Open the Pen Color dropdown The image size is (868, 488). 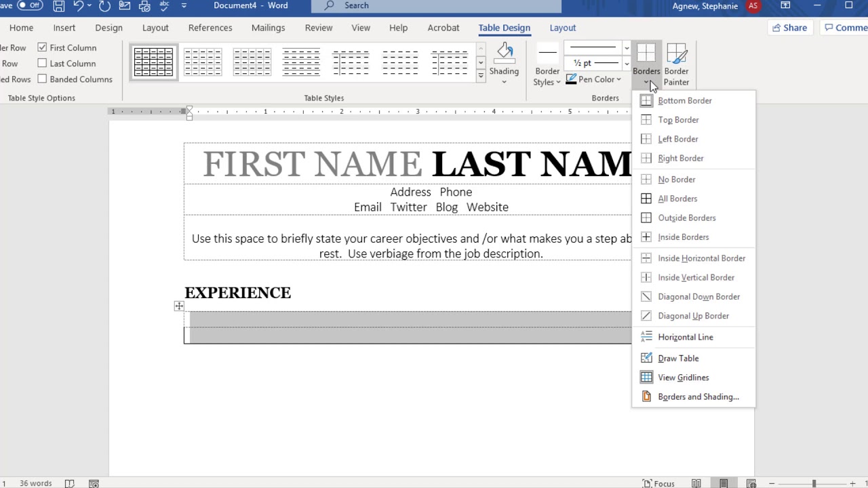[618, 79]
